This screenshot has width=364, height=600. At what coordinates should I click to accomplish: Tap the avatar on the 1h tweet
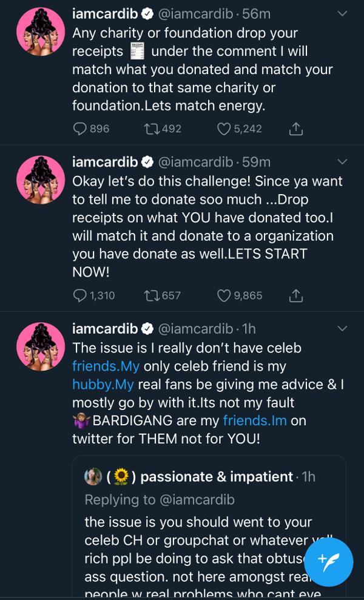pos(41,346)
